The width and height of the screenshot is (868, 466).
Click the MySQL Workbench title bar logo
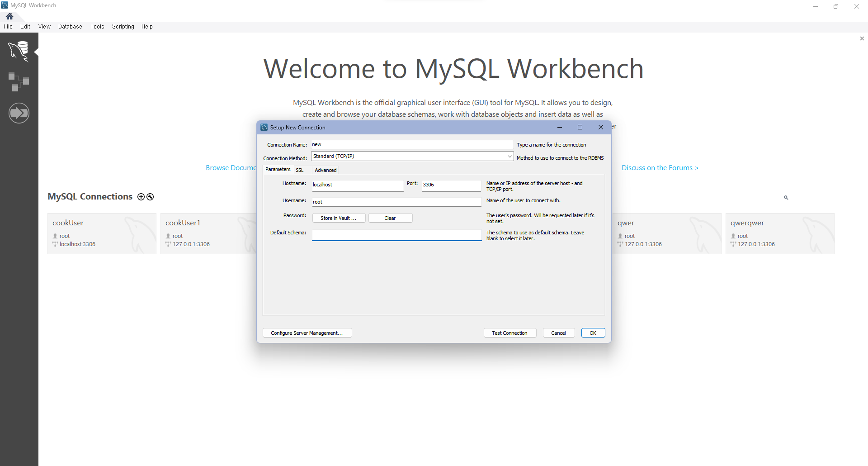5,5
